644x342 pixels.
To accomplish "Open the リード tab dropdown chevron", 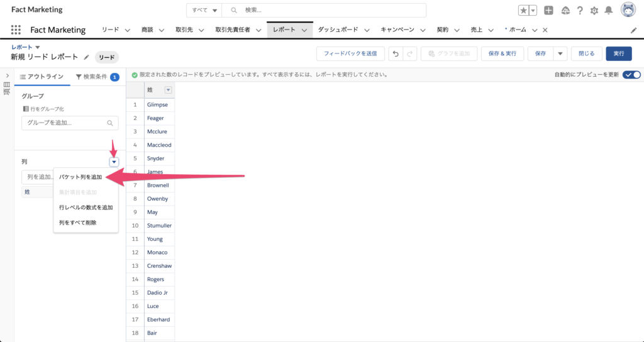I will point(127,30).
